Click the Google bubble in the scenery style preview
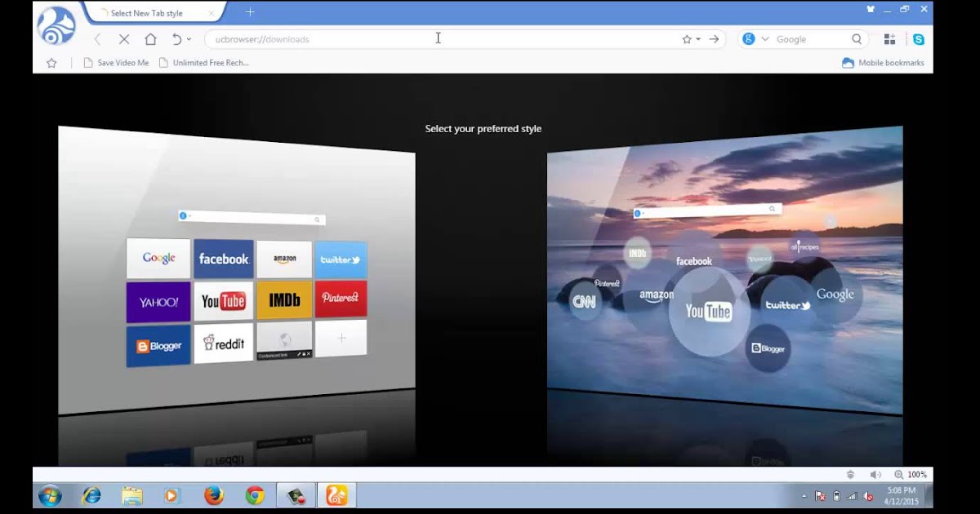Image resolution: width=980 pixels, height=514 pixels. point(835,295)
